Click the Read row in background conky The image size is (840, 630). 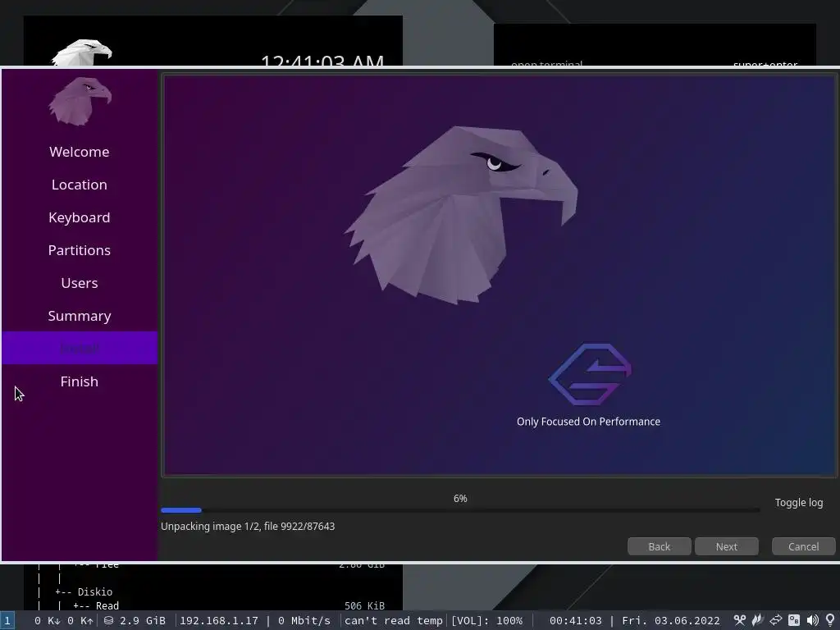point(97,605)
